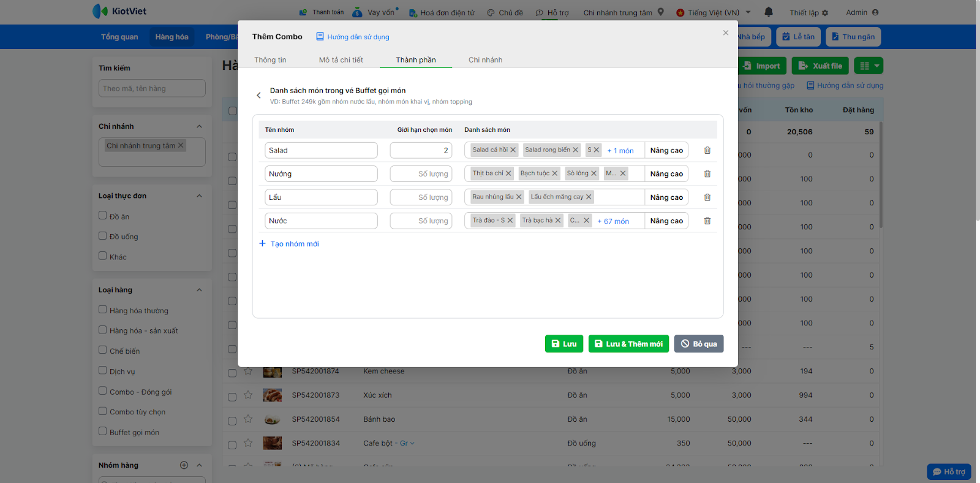The height and width of the screenshot is (483, 980).
Task: Switch to the Mô tả chi tiết tab
Action: (x=341, y=59)
